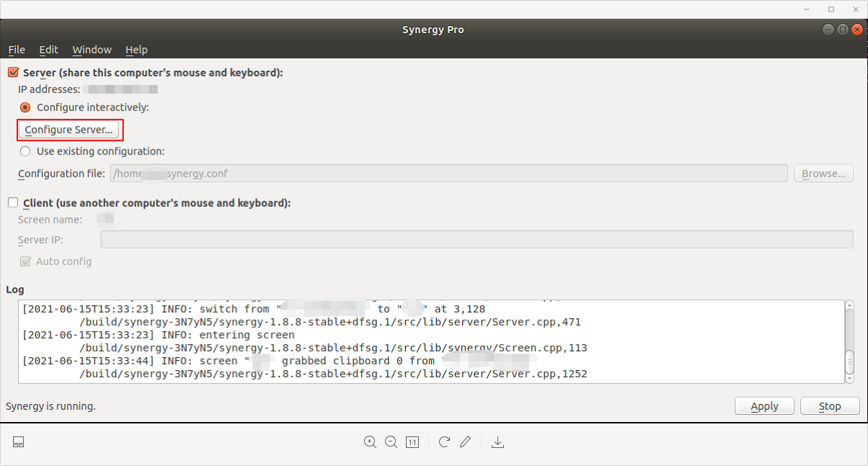Viewport: 868px width, 466px height.
Task: Zoom out with the viewer magnifier icon
Action: (391, 442)
